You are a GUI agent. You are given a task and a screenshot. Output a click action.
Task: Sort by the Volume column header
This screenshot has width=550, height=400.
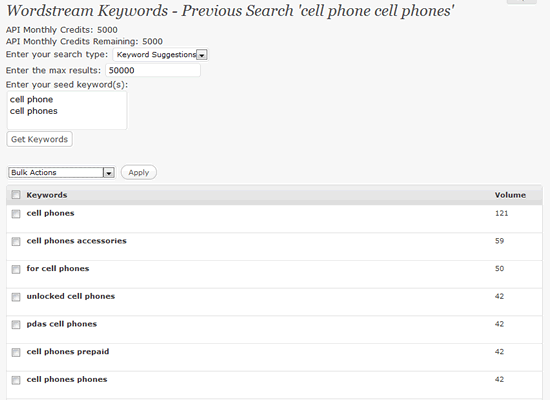point(510,195)
